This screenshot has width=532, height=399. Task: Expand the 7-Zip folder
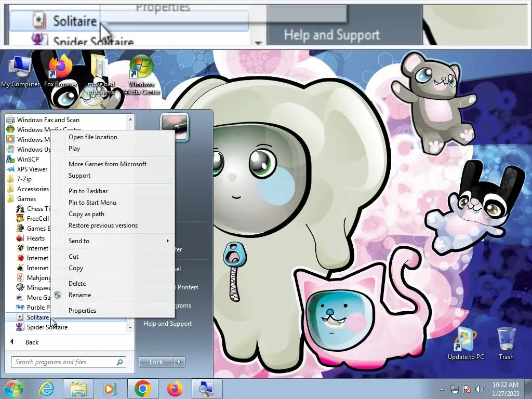tap(24, 179)
